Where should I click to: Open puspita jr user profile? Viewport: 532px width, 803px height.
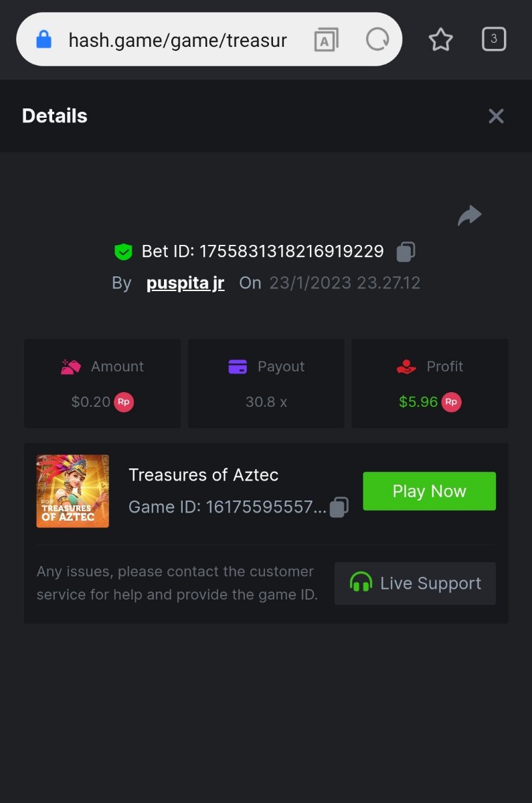185,283
